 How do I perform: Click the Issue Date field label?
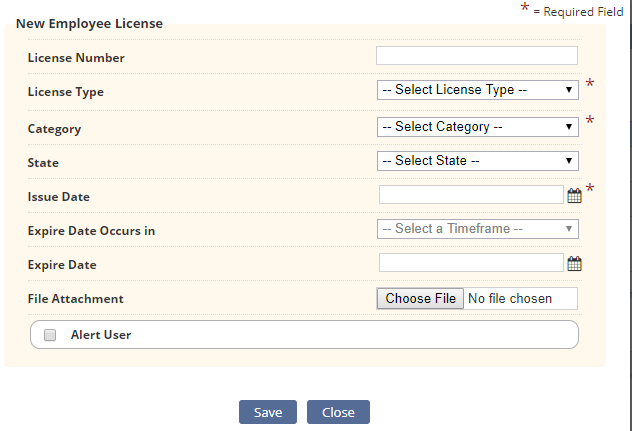pyautogui.click(x=58, y=197)
